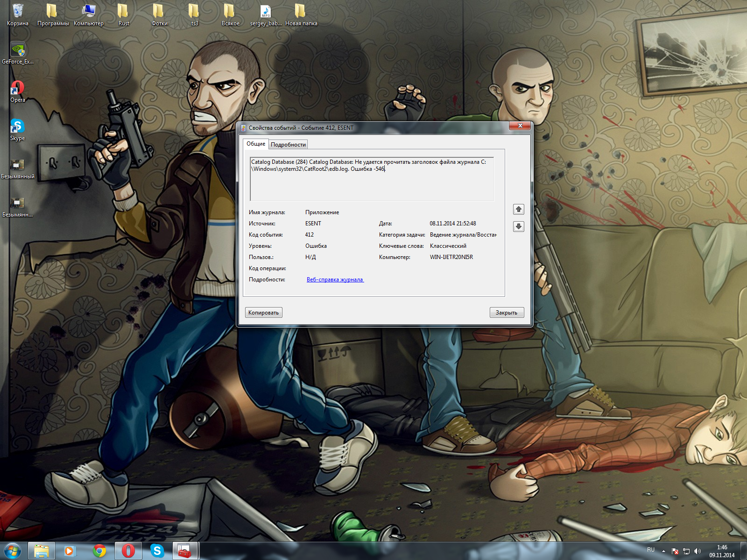Open Windows Explorer from the taskbar

click(x=42, y=551)
